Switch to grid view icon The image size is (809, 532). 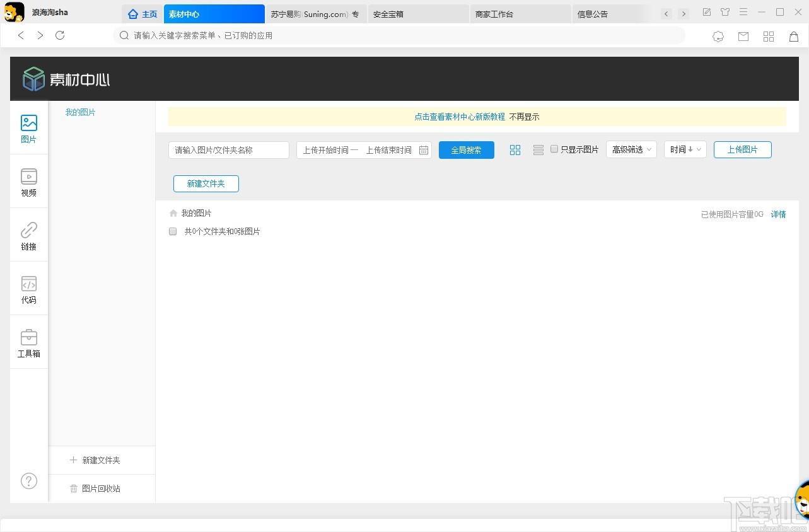pos(515,150)
